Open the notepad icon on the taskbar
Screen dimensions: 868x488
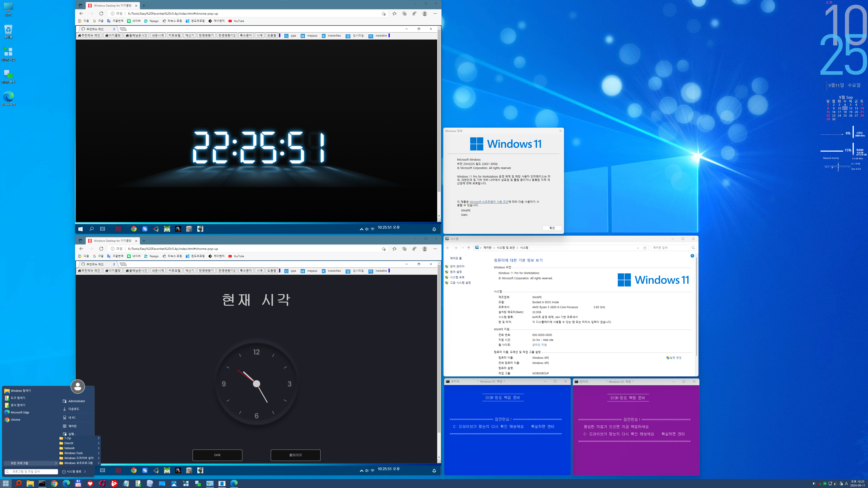pyautogui.click(x=126, y=483)
